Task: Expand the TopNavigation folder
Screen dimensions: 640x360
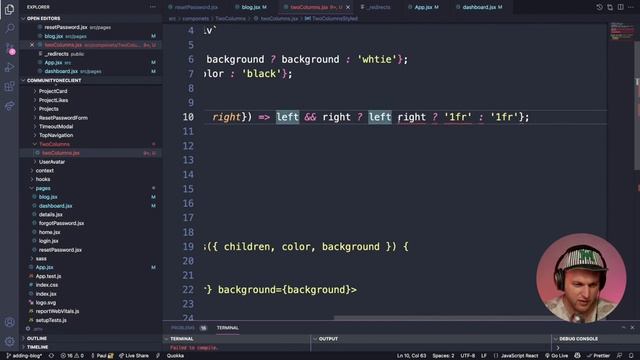Action: 56,135
